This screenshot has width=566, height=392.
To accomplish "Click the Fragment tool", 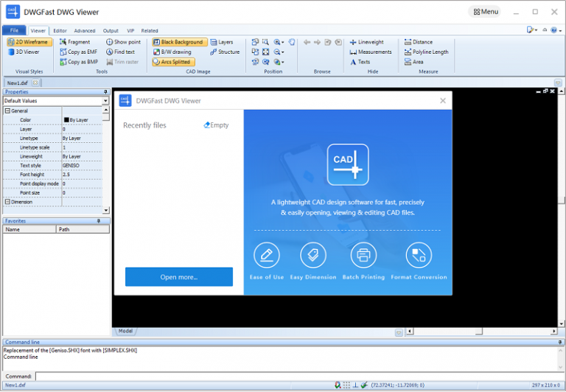I will tap(74, 42).
